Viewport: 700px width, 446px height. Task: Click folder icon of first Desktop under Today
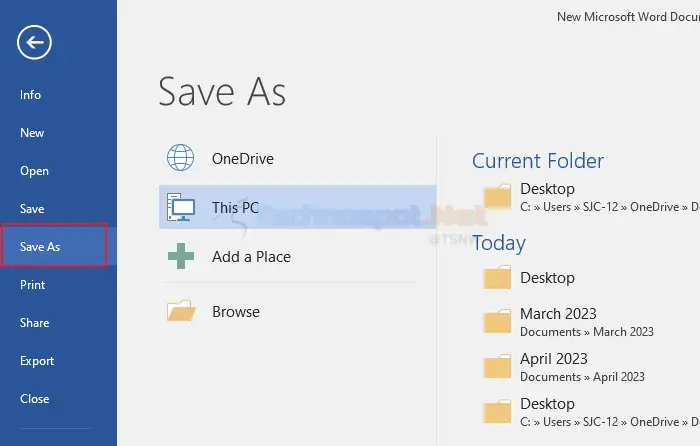tap(497, 277)
